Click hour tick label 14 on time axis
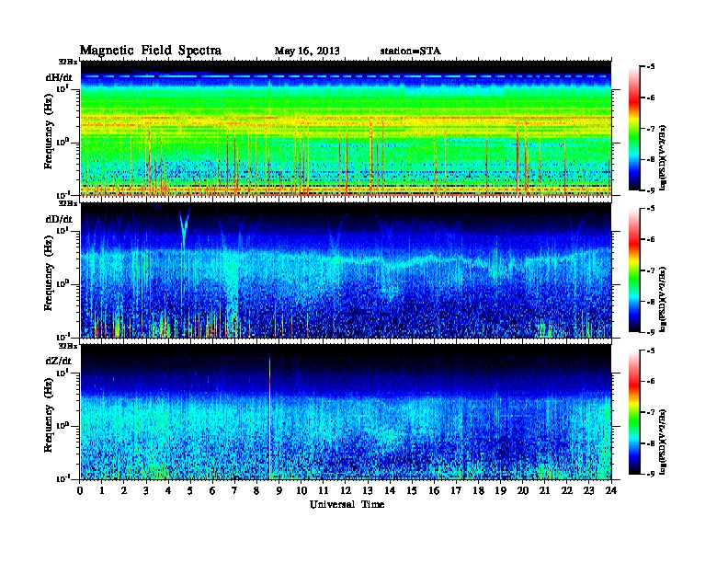728x563 pixels. tap(390, 490)
